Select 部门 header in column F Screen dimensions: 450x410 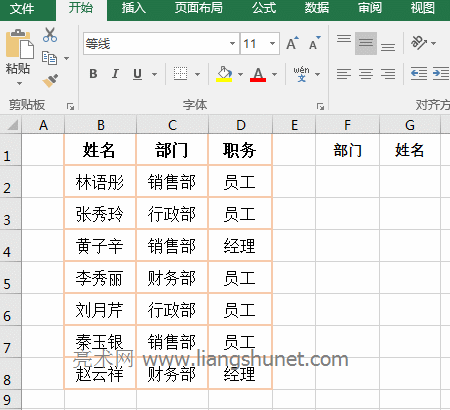347,150
